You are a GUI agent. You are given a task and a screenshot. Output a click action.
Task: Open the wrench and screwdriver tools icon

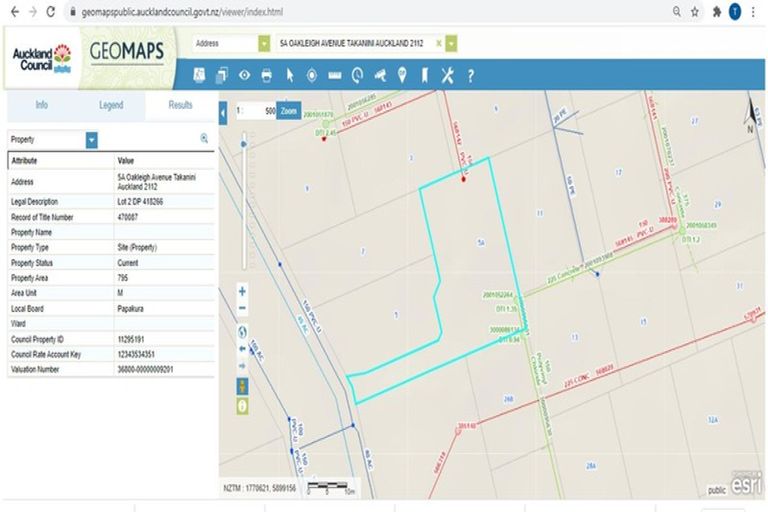(x=447, y=75)
